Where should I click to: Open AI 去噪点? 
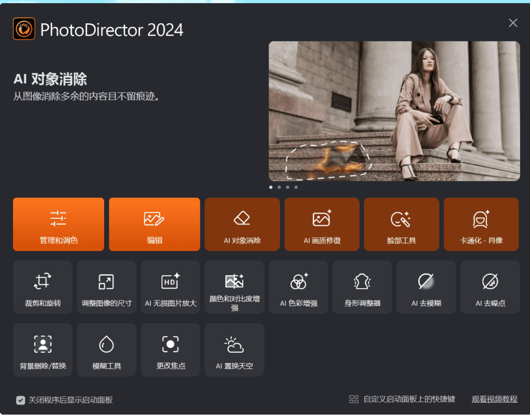point(491,287)
